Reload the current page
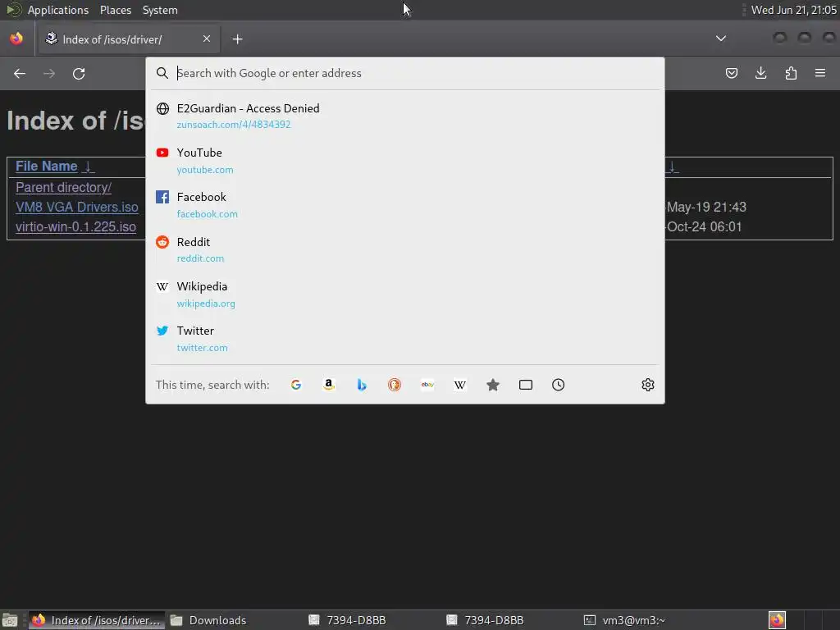The image size is (840, 630). [x=79, y=73]
